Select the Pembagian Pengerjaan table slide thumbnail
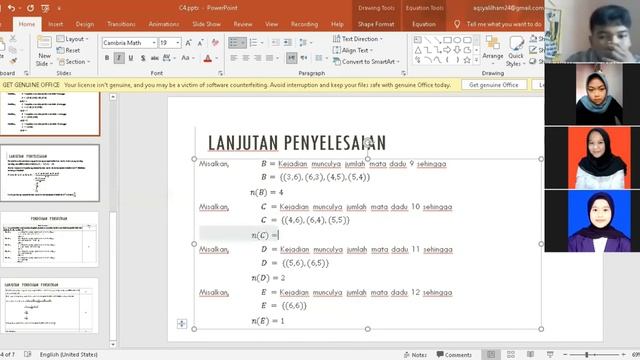 pyautogui.click(x=50, y=239)
